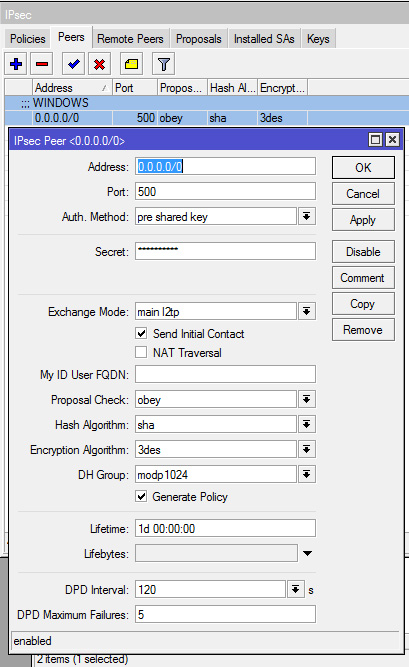
Task: Click the blue plus add peer icon
Action: point(16,64)
